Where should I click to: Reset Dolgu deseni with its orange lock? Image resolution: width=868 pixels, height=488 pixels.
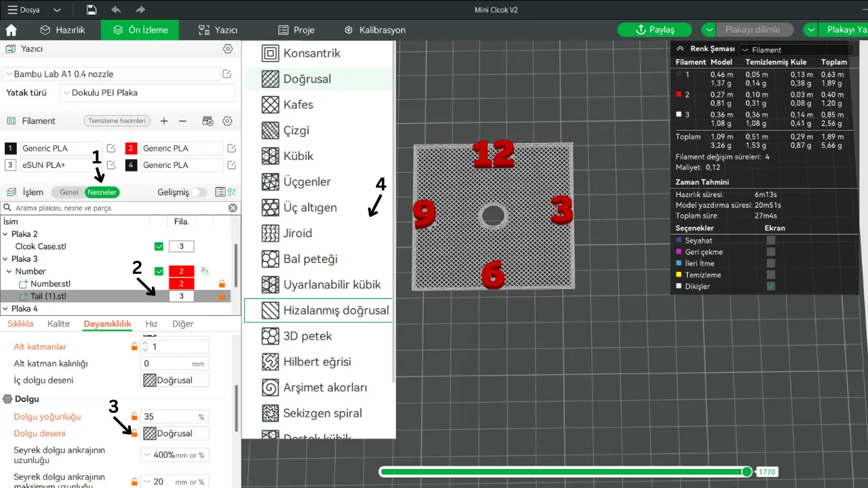134,433
